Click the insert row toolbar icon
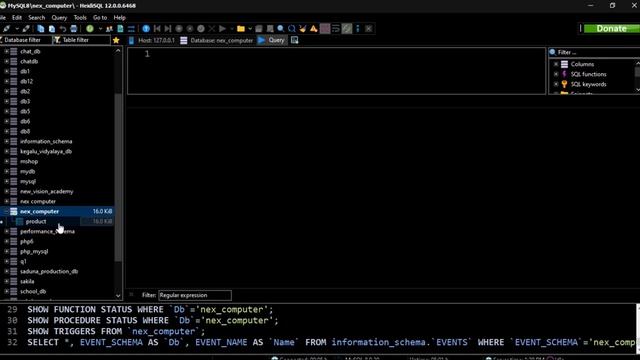Screen dimensions: 640x360 (179, 29)
